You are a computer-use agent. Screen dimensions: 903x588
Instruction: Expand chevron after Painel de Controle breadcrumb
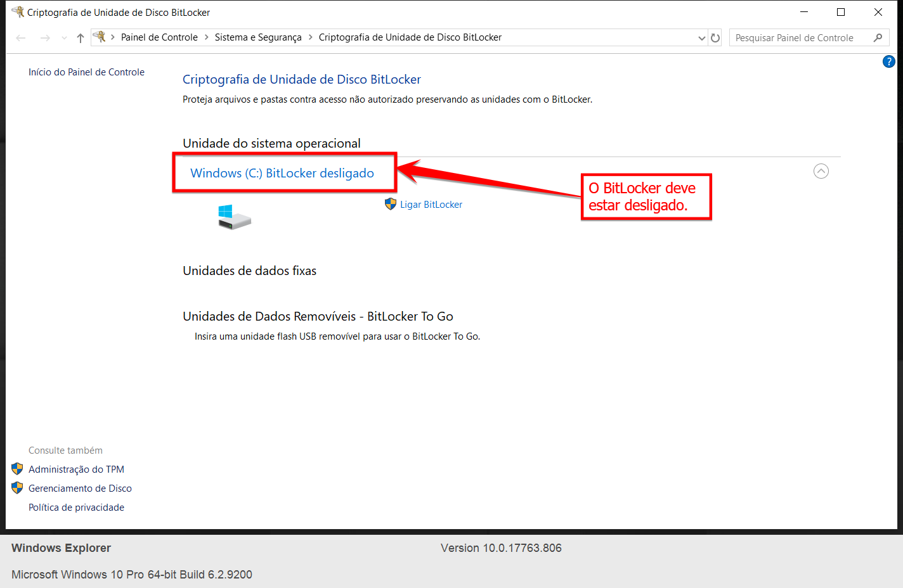[x=206, y=37]
